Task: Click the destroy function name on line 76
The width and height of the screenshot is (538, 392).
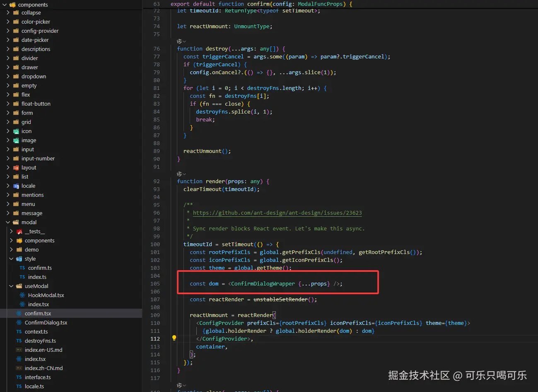Action: [x=217, y=48]
